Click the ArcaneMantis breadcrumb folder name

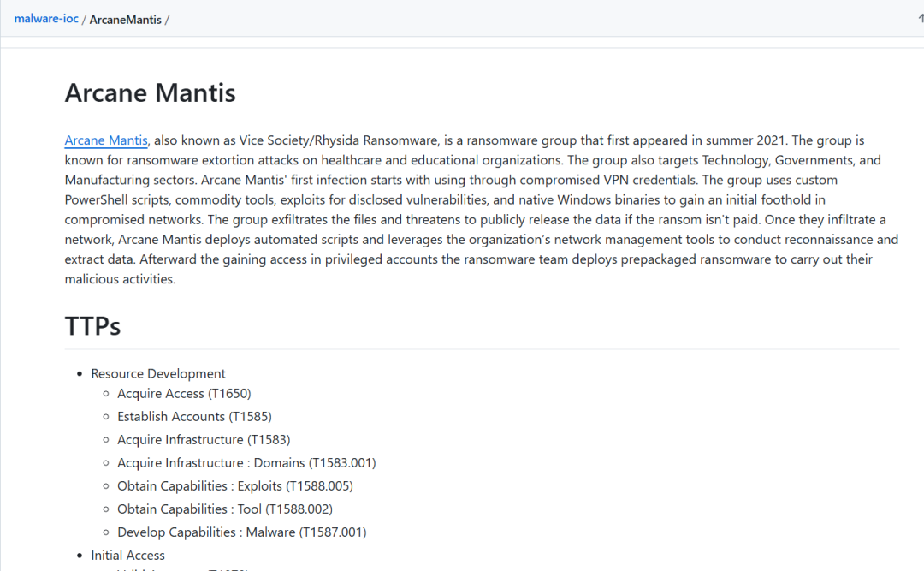[125, 20]
